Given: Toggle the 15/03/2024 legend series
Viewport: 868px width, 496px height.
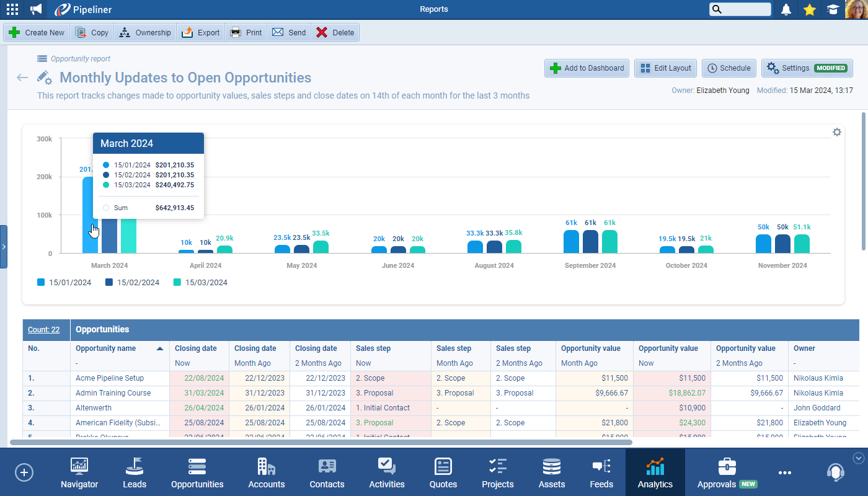Looking at the screenshot, I should click(x=200, y=283).
